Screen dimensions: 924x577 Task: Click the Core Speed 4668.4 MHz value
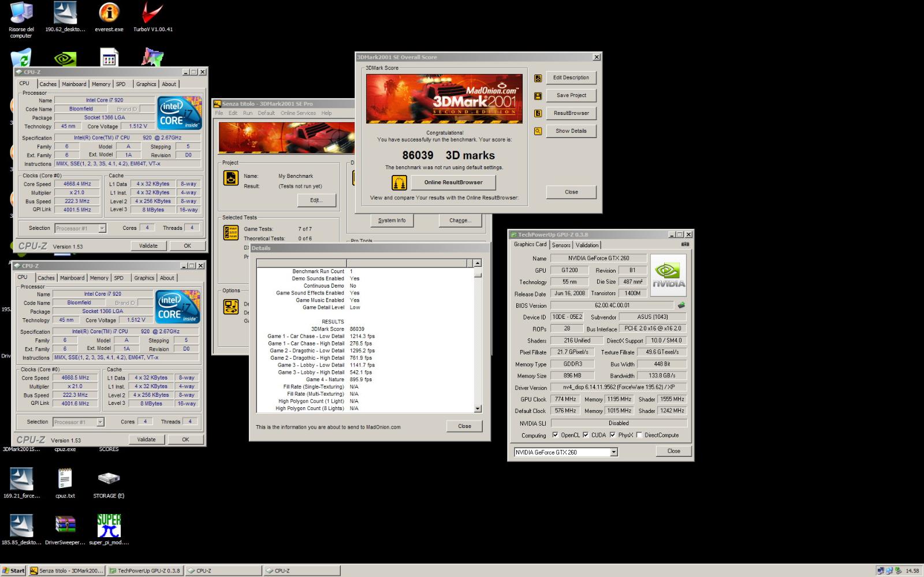click(x=77, y=184)
